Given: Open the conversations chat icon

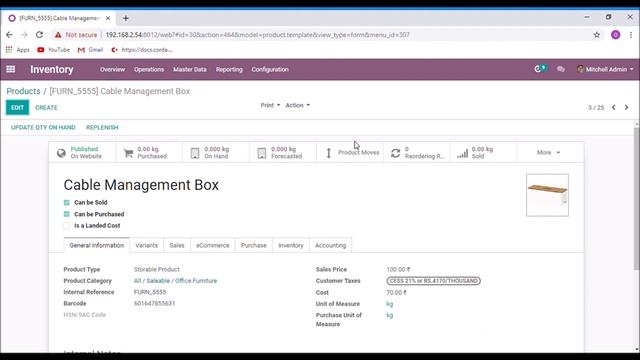Looking at the screenshot, I should [561, 69].
